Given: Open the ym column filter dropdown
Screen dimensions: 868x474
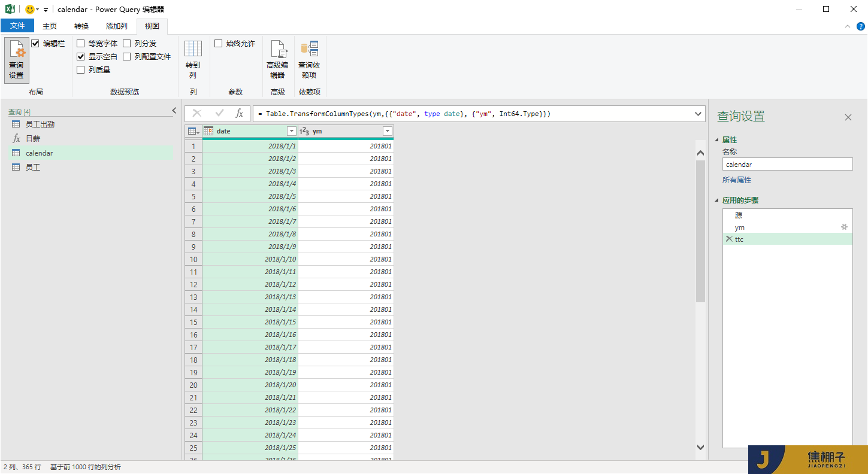Looking at the screenshot, I should click(388, 131).
